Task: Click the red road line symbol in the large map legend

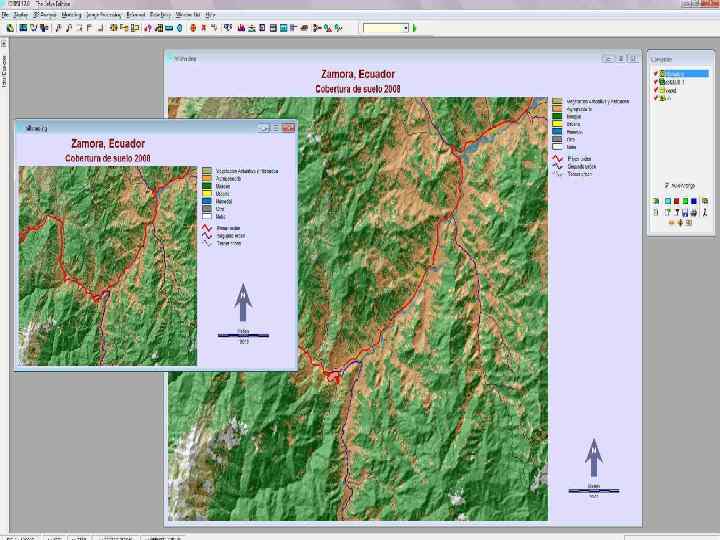Action: point(557,158)
